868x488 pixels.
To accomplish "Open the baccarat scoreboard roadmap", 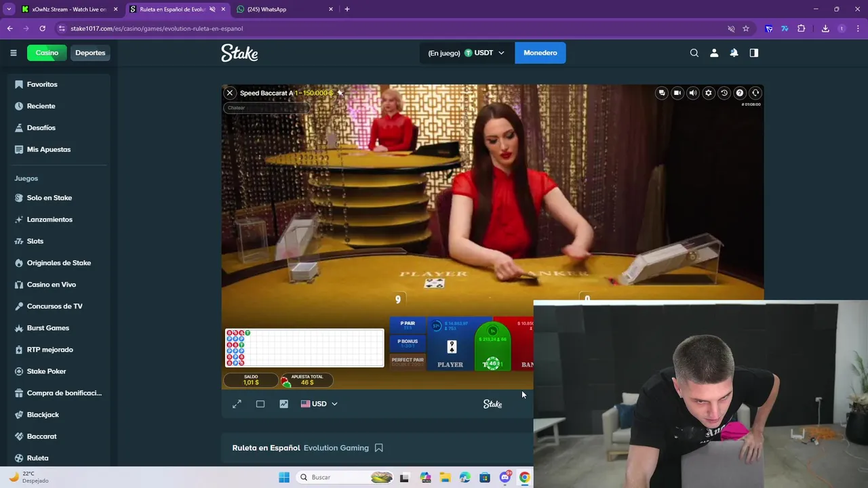I will tap(304, 348).
